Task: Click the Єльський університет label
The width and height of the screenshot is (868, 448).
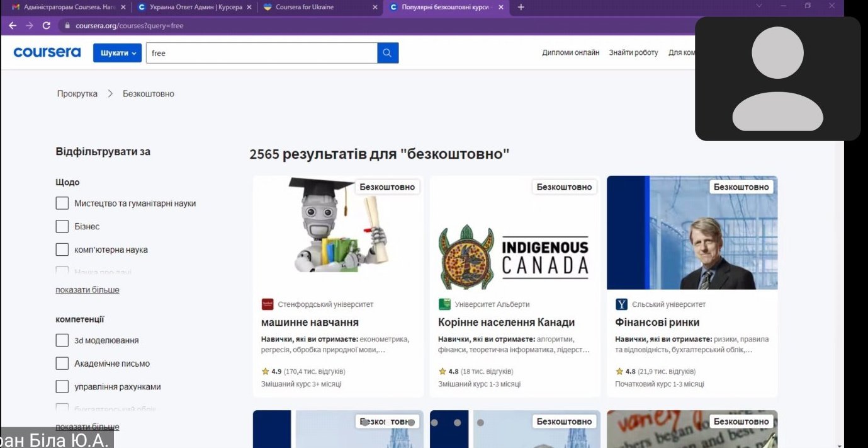Action: click(668, 304)
